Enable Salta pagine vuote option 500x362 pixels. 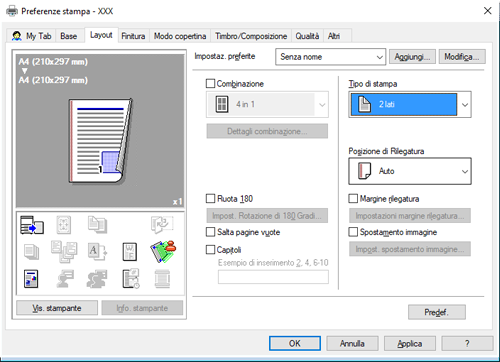pos(210,232)
